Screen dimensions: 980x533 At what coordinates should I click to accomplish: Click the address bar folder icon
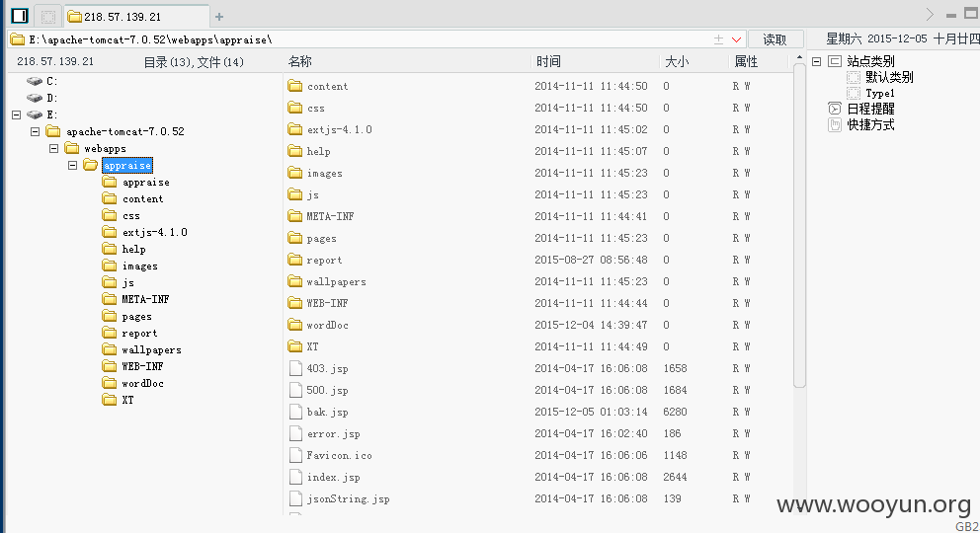18,39
